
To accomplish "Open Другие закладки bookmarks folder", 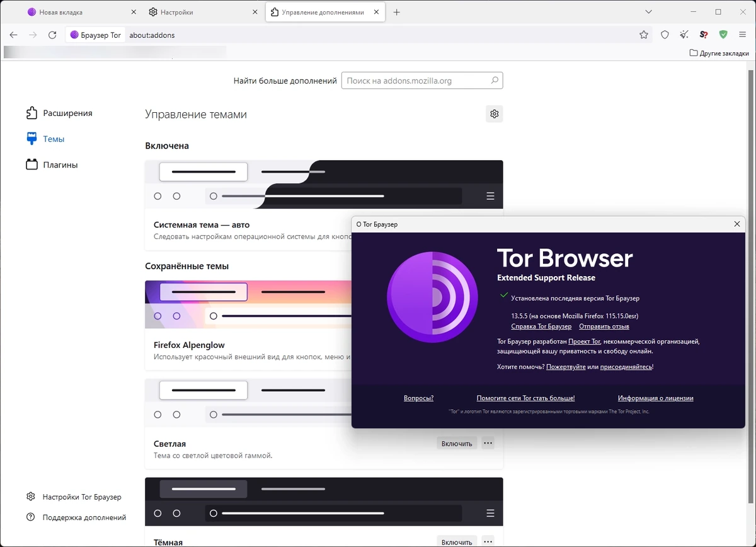I will point(719,54).
